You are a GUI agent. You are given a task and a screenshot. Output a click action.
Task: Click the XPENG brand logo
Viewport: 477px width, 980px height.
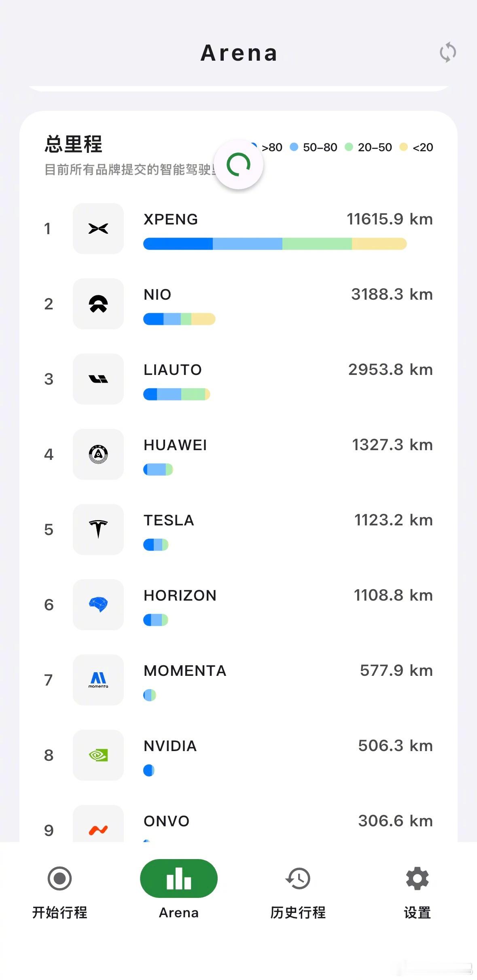98,229
